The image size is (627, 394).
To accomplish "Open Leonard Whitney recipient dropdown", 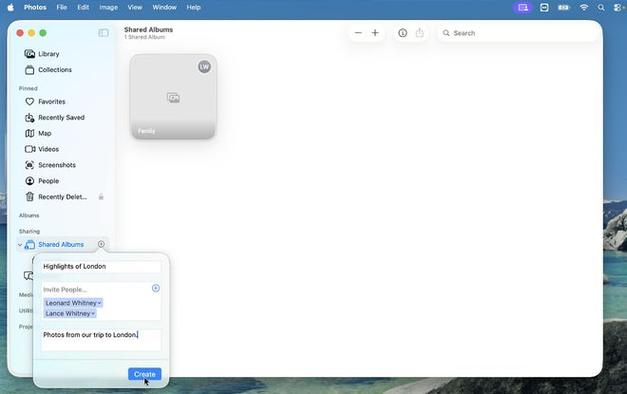I will click(99, 303).
